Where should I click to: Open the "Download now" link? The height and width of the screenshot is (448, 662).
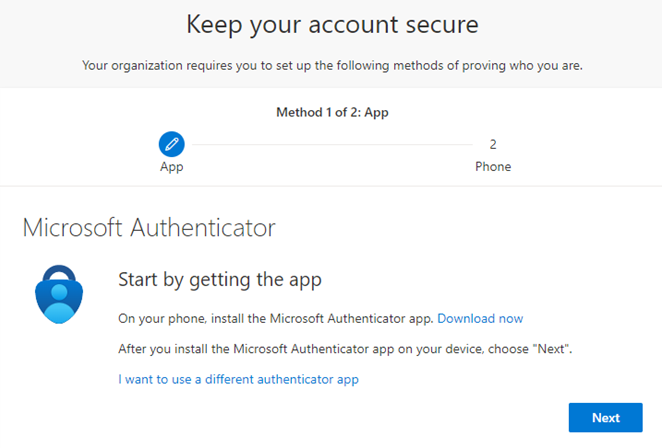[480, 318]
